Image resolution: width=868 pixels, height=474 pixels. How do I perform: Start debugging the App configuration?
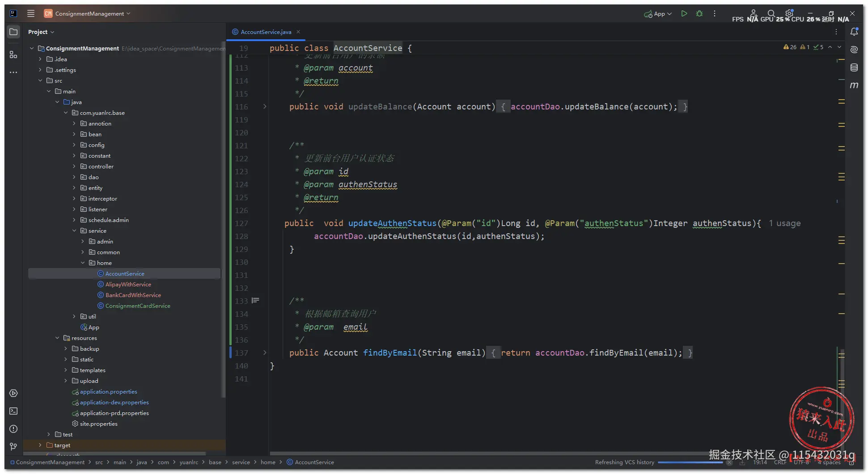click(x=699, y=13)
